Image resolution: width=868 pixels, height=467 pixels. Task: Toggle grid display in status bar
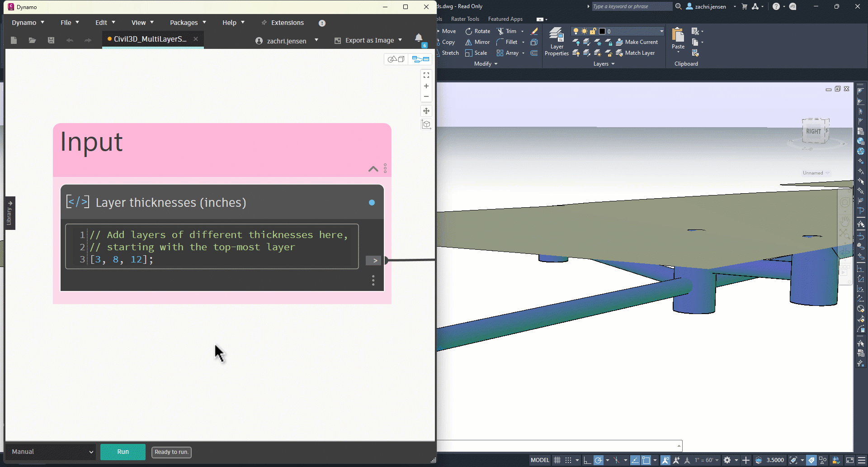tap(557, 460)
